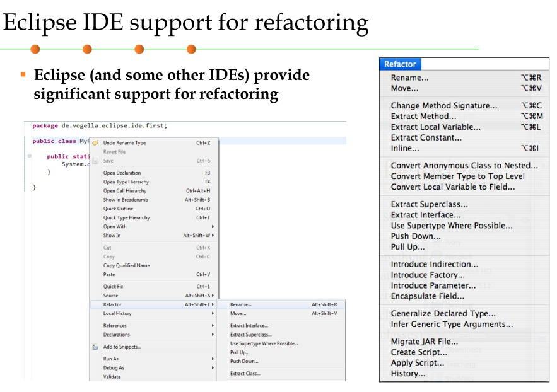The width and height of the screenshot is (557, 392).
Task: Expand the Source submenu arrow
Action: pos(213,296)
